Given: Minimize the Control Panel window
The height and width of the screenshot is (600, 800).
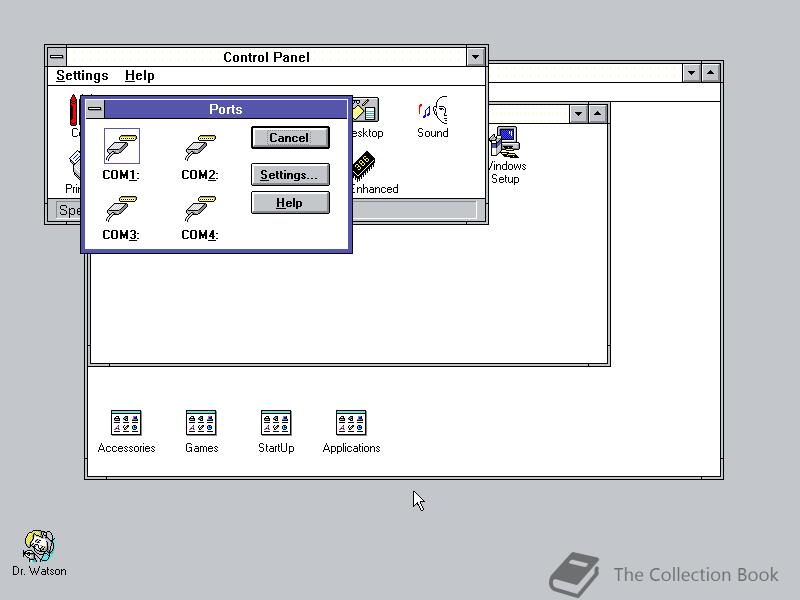Looking at the screenshot, I should pos(476,57).
